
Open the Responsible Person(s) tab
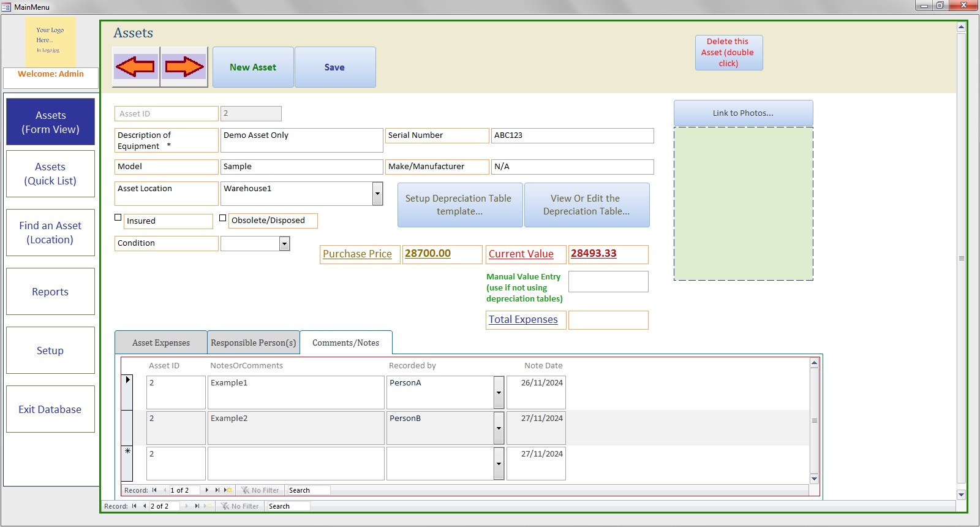[x=253, y=343]
